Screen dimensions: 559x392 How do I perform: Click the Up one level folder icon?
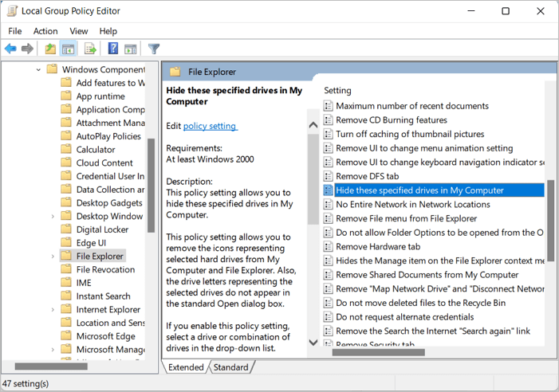pyautogui.click(x=50, y=49)
